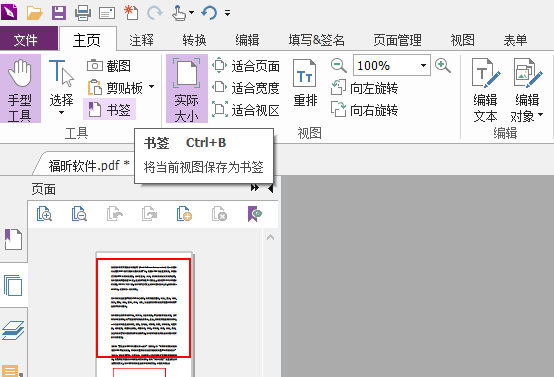Click the 截图 snapshot tool

point(109,66)
